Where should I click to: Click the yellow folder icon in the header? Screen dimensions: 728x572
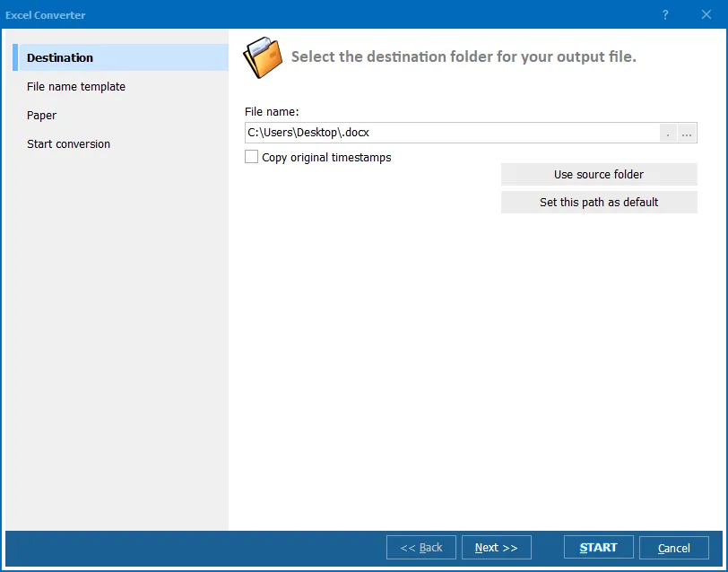click(260, 56)
